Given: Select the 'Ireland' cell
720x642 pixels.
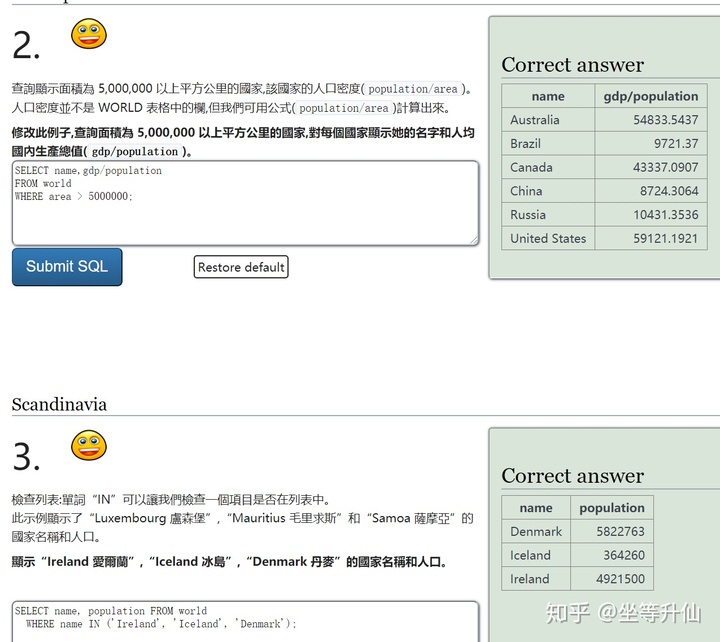Looking at the screenshot, I should point(536,579).
